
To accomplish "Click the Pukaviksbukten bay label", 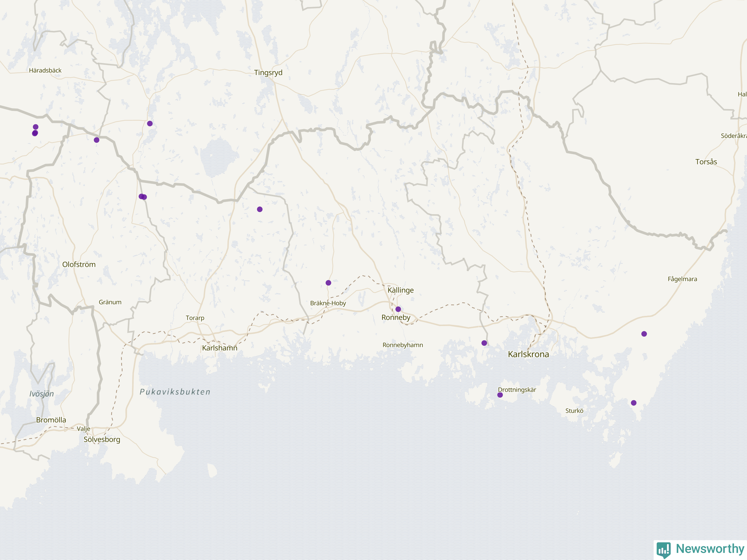I will [175, 392].
